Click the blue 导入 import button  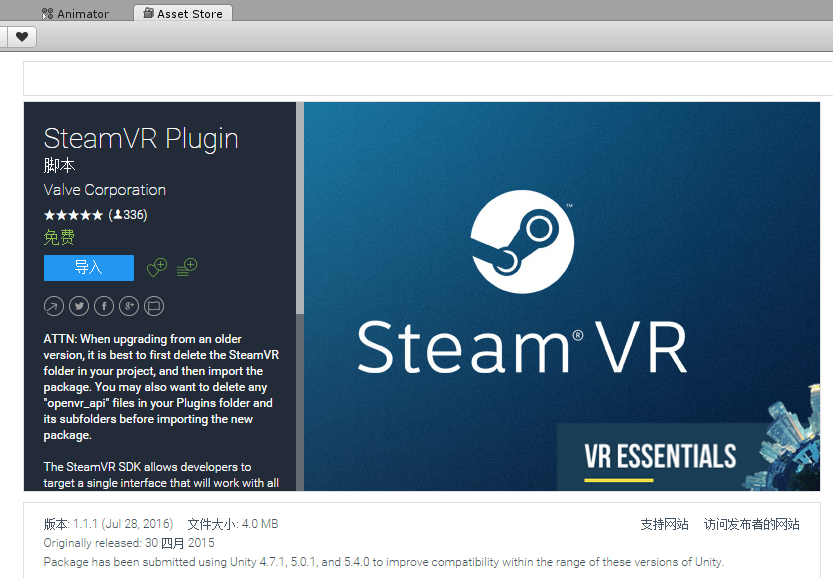89,267
